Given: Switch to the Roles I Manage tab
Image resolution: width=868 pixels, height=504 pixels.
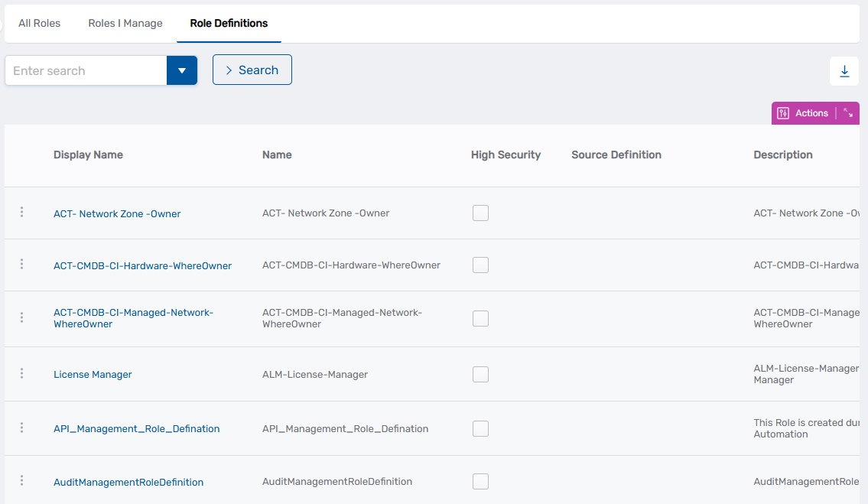Looking at the screenshot, I should (125, 23).
